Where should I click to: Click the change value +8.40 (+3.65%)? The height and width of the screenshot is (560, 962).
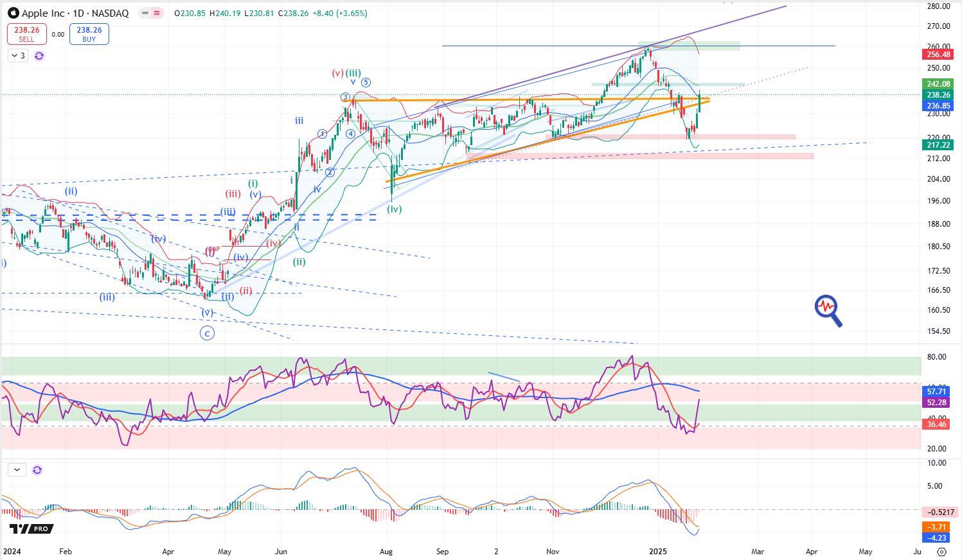point(340,13)
